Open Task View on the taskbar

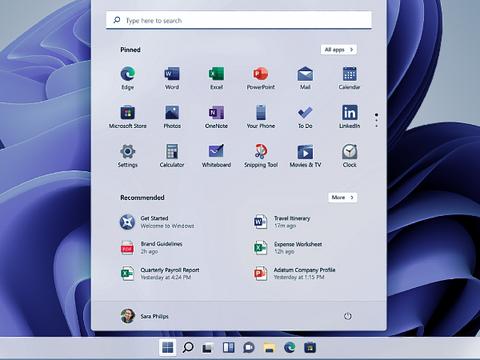point(208,348)
